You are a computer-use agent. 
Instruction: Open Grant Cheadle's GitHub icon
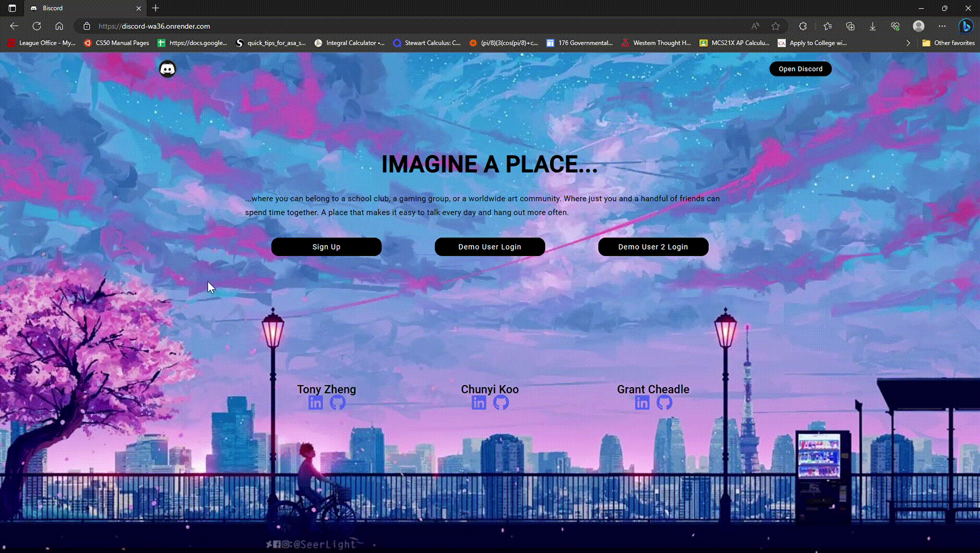click(x=664, y=403)
